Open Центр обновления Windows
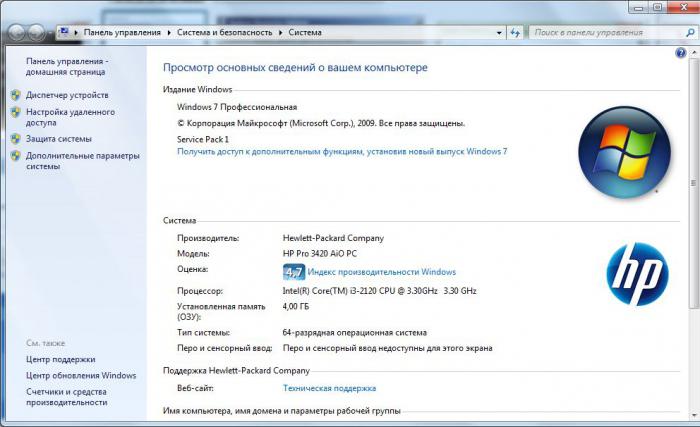Image resolution: width=700 pixels, height=427 pixels. 81,376
